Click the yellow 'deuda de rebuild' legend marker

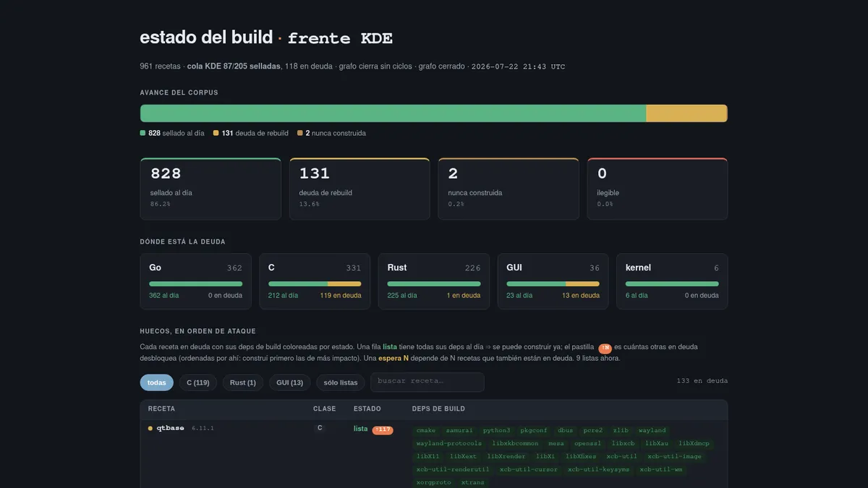(216, 133)
